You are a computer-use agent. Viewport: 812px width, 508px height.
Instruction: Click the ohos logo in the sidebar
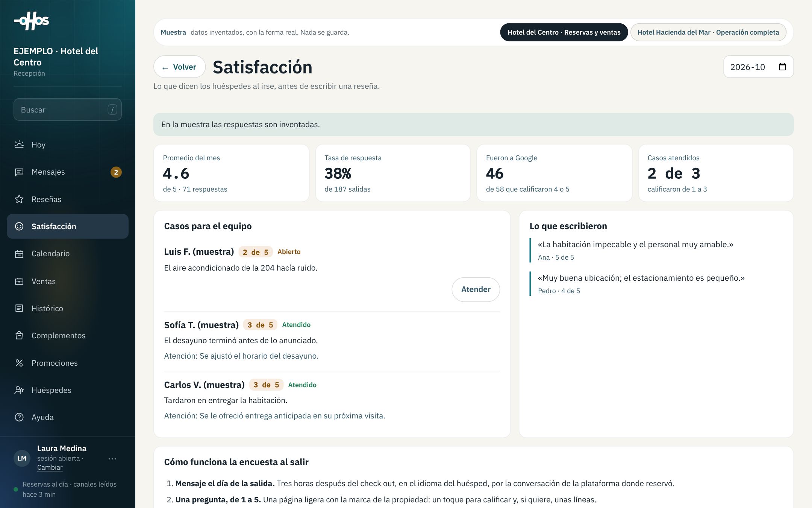tap(32, 21)
